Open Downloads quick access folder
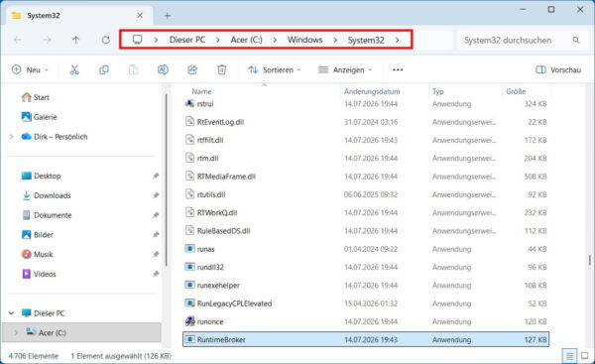The width and height of the screenshot is (595, 364). pos(47,195)
